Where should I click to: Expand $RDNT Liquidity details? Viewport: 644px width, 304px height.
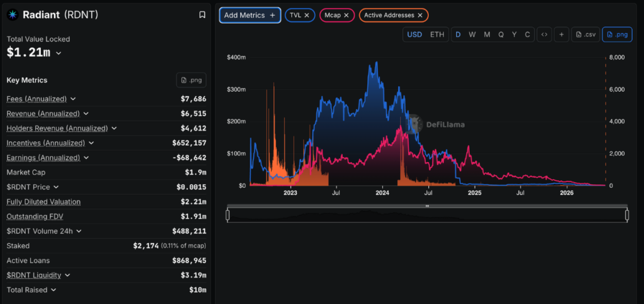click(67, 275)
